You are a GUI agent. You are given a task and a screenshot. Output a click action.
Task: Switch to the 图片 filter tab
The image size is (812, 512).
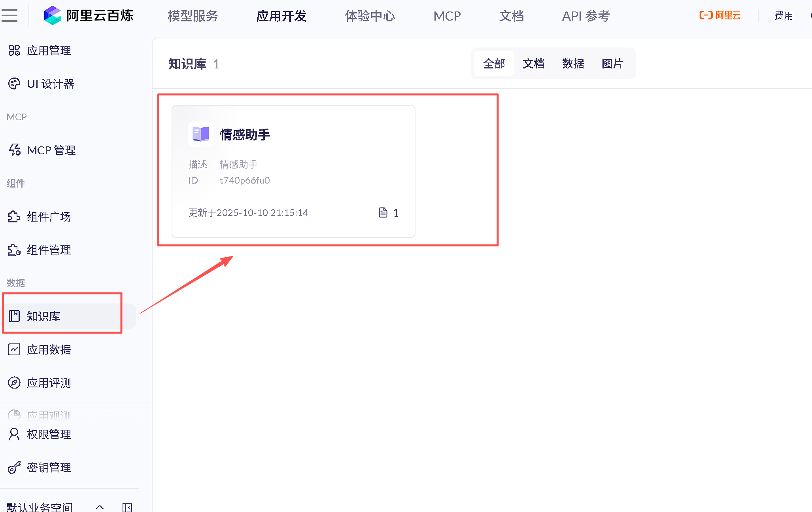click(x=612, y=63)
